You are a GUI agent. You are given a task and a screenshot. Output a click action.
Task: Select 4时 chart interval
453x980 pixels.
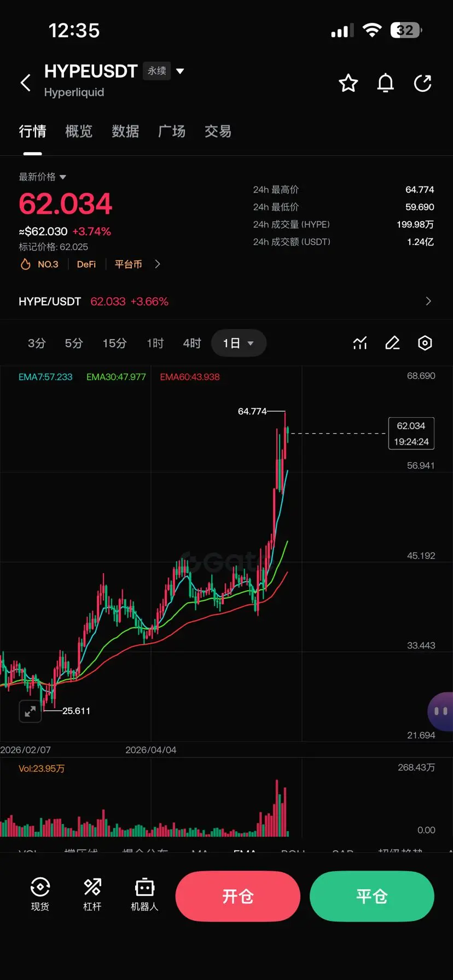click(192, 343)
